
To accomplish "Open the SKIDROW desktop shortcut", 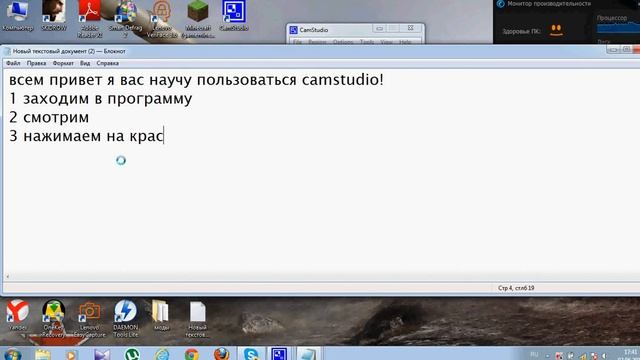I will pyautogui.click(x=54, y=16).
